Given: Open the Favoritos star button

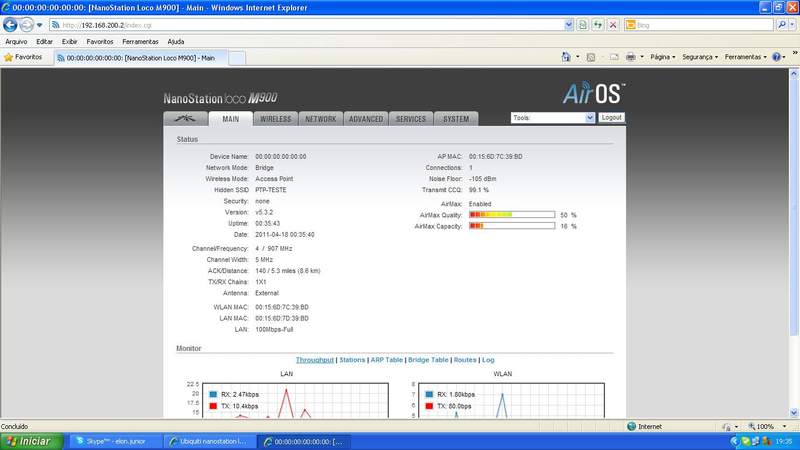Looking at the screenshot, I should [x=23, y=57].
